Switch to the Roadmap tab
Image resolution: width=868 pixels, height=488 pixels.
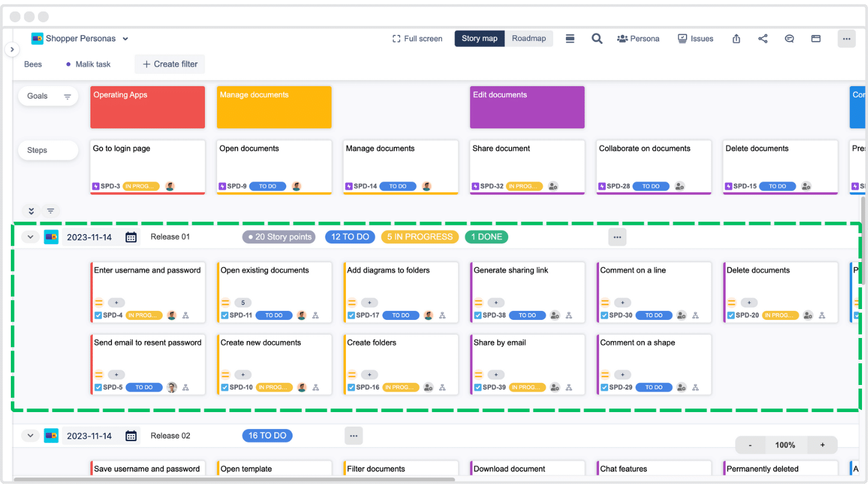click(x=529, y=39)
